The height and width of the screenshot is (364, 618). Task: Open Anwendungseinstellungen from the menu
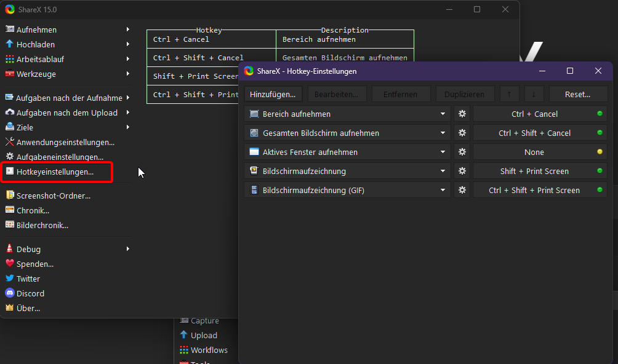65,142
